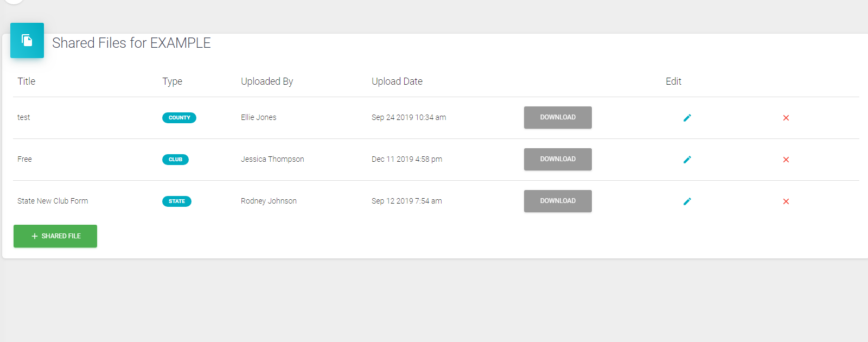Sort by the Upload Date column header
The image size is (868, 342).
[x=397, y=81]
